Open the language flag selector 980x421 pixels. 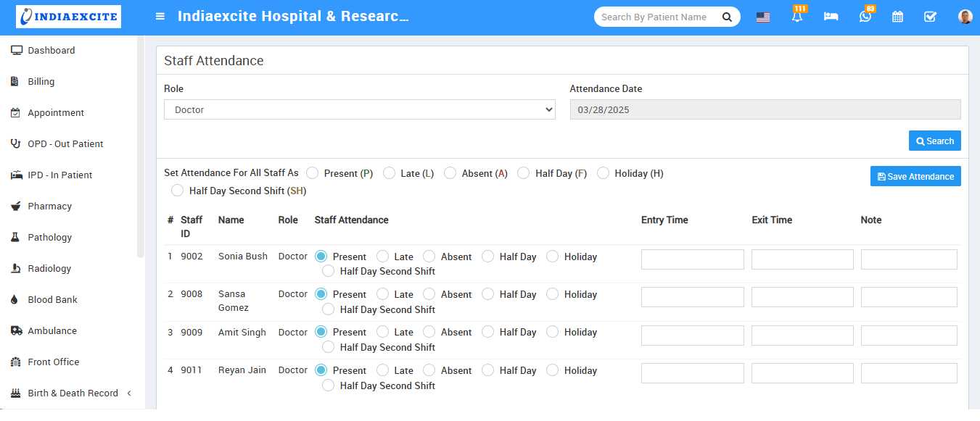click(763, 17)
